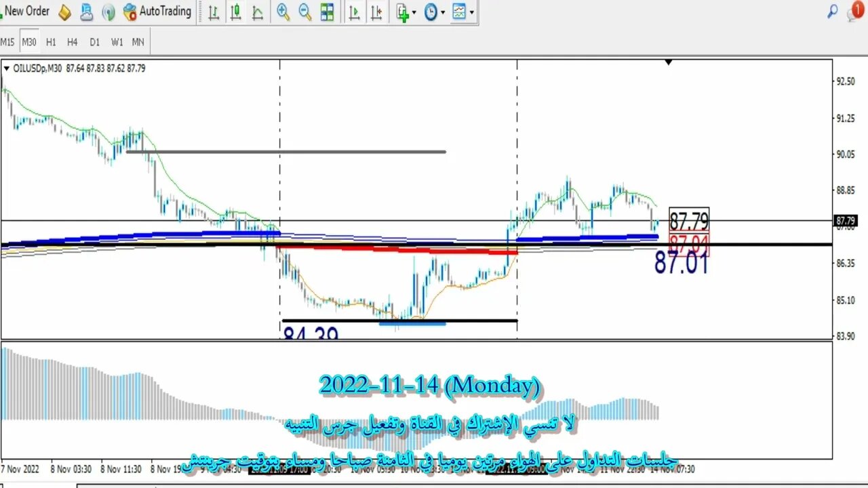Expand the Indicators dropdown arrow
Image resolution: width=868 pixels, height=488 pixels.
(415, 12)
